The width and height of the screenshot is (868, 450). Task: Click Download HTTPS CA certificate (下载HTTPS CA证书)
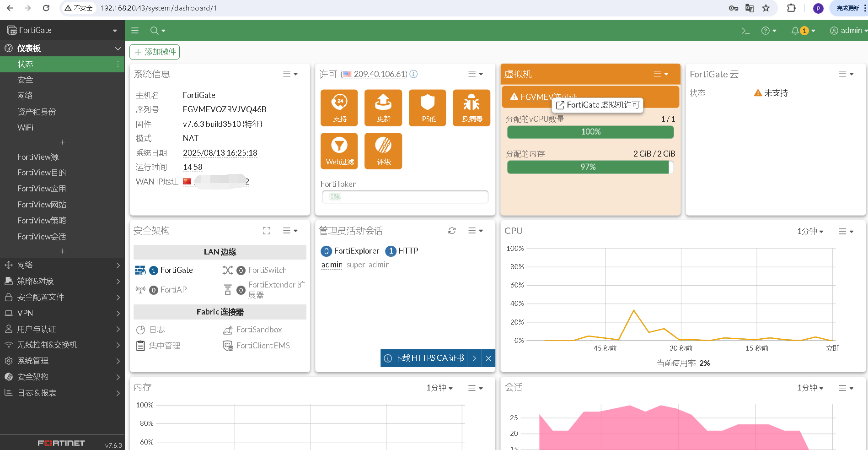click(x=424, y=358)
